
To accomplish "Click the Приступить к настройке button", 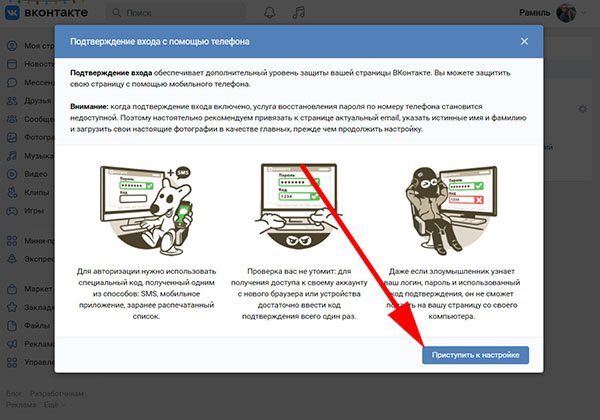I will (x=475, y=355).
